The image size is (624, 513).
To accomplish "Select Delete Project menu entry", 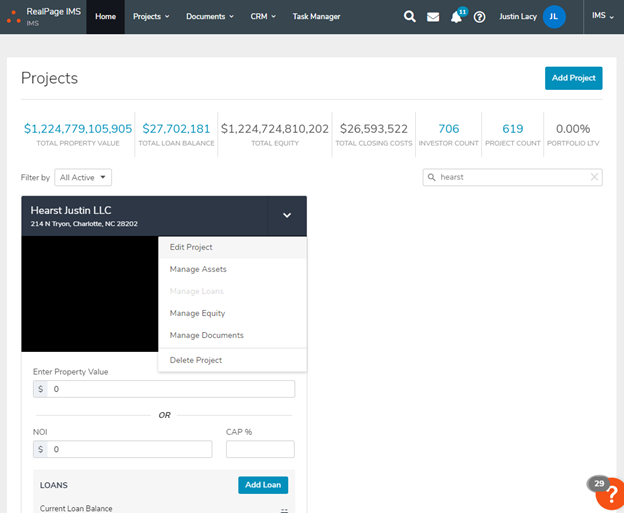I will point(196,360).
